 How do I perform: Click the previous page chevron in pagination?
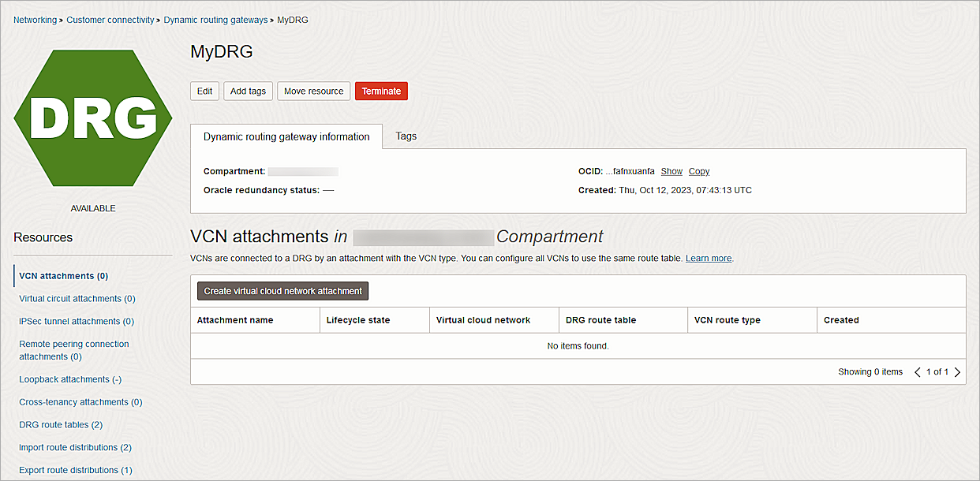click(918, 371)
